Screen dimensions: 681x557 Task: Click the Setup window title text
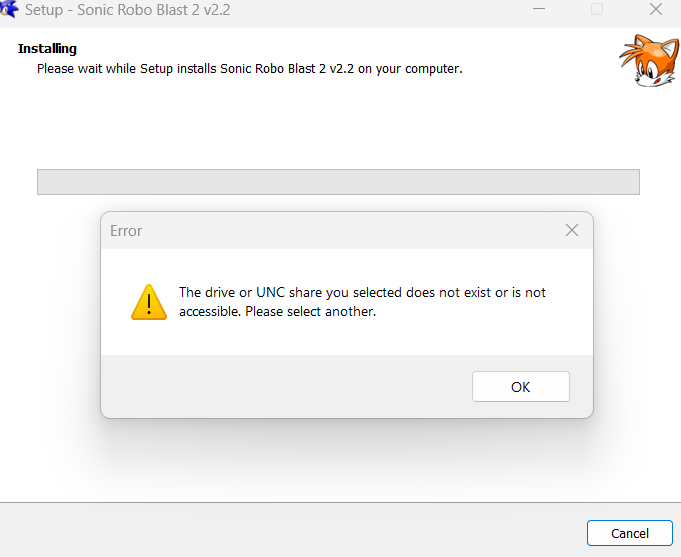(x=128, y=10)
